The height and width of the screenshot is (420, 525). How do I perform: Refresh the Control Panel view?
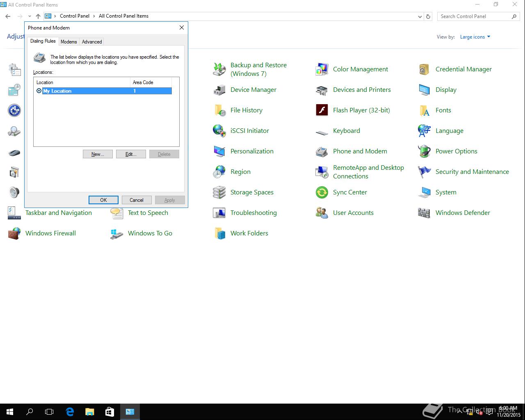(428, 16)
